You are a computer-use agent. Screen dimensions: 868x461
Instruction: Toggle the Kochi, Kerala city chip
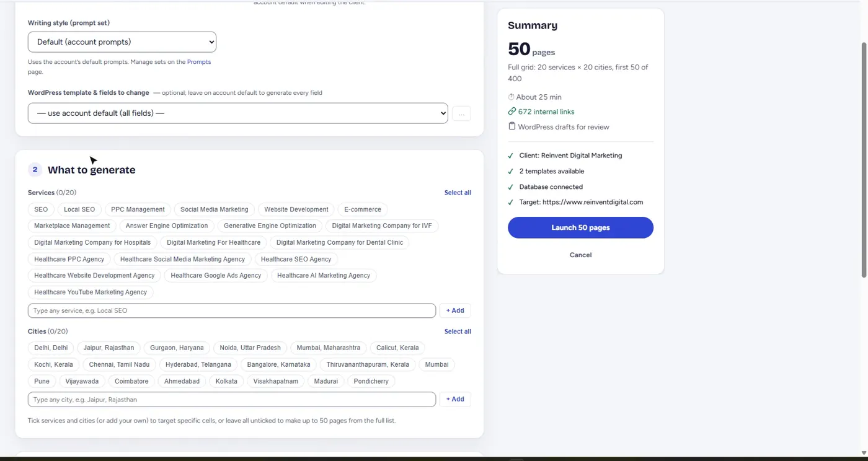pyautogui.click(x=53, y=365)
